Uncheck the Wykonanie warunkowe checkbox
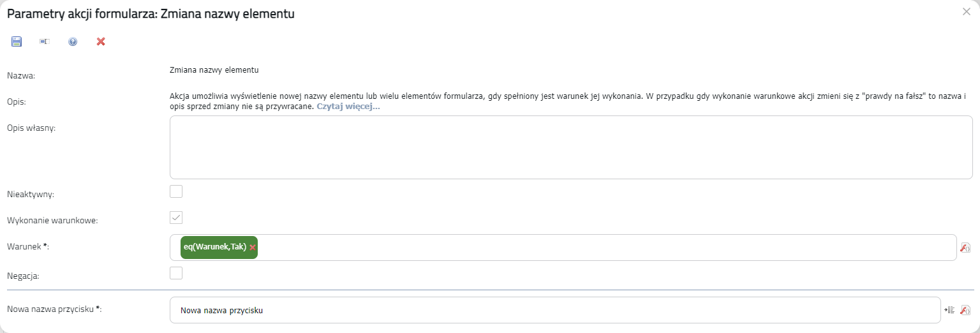Image resolution: width=980 pixels, height=333 pixels. [x=176, y=218]
